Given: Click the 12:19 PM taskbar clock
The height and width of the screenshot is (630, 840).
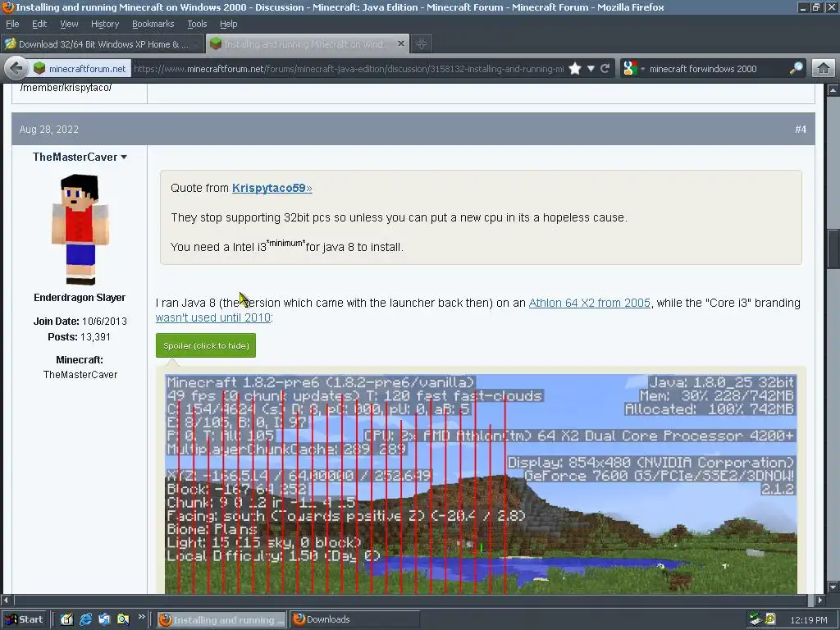Looking at the screenshot, I should coord(808,620).
